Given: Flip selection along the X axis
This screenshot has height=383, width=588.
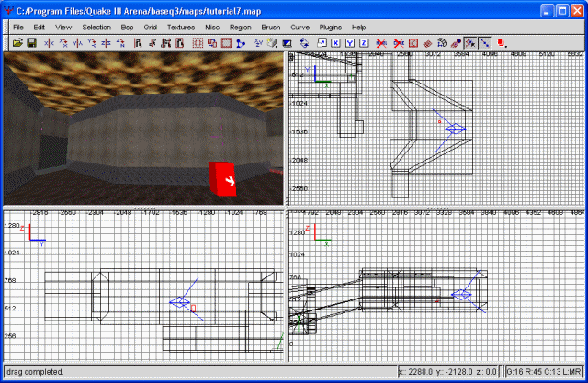Looking at the screenshot, I should (x=49, y=43).
